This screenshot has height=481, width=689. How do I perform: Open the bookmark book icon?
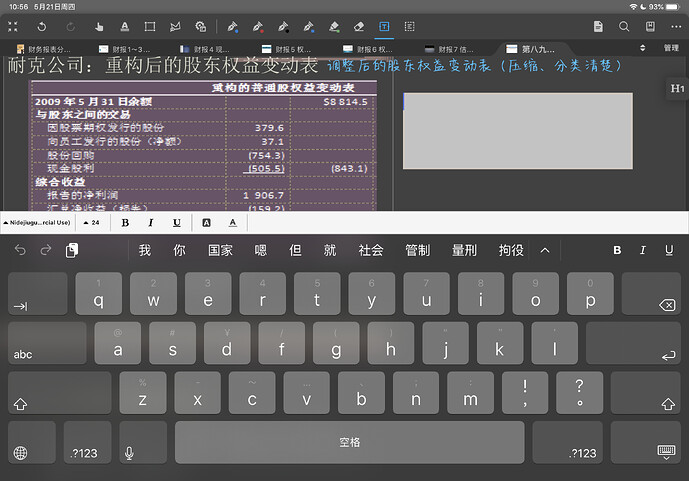click(x=650, y=27)
